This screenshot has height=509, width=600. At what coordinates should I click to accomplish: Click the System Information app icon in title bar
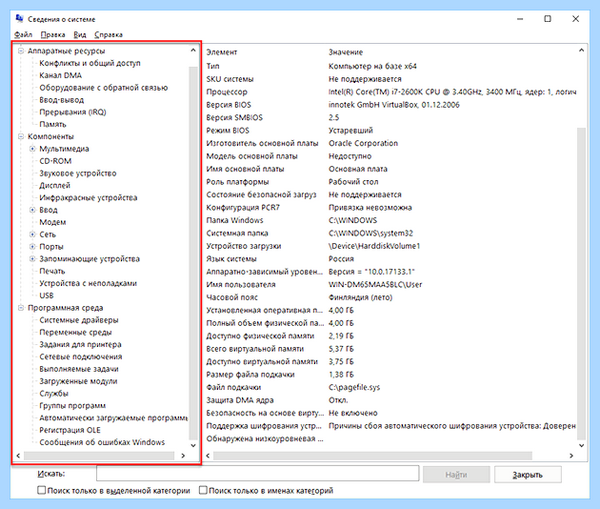(19, 18)
